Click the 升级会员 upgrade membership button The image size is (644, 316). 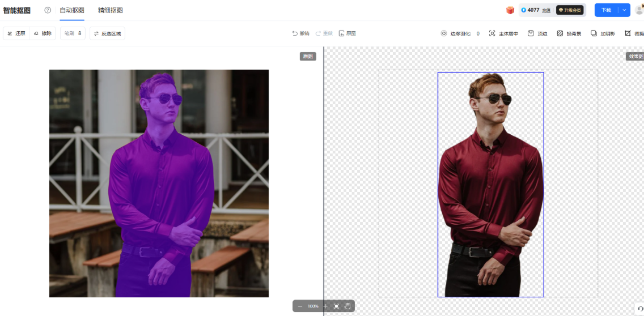(570, 10)
